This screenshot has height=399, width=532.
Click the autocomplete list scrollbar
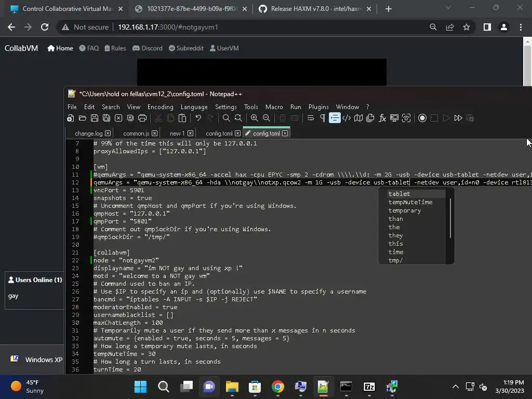450,218
